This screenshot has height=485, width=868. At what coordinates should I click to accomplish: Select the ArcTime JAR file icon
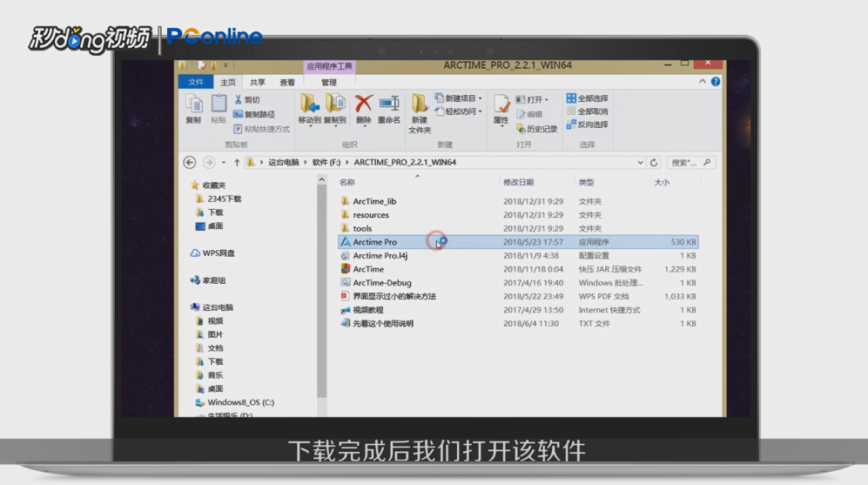click(x=346, y=268)
